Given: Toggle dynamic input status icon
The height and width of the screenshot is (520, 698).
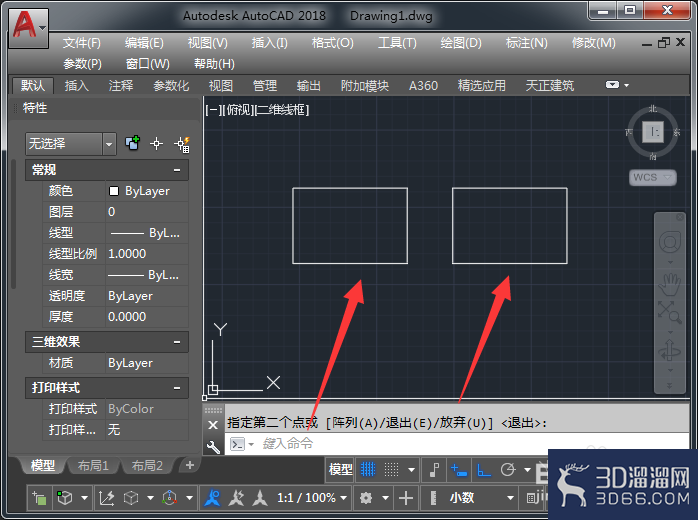Looking at the screenshot, I should [459, 470].
